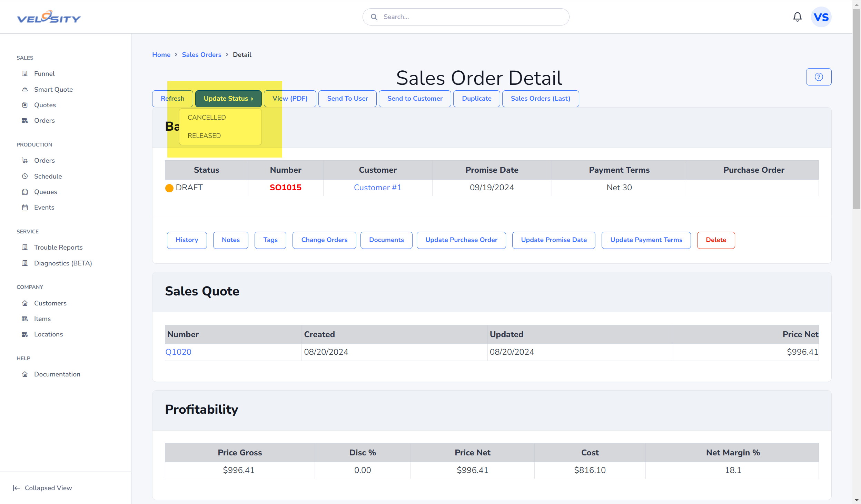
Task: Open the Notes button
Action: coord(230,240)
